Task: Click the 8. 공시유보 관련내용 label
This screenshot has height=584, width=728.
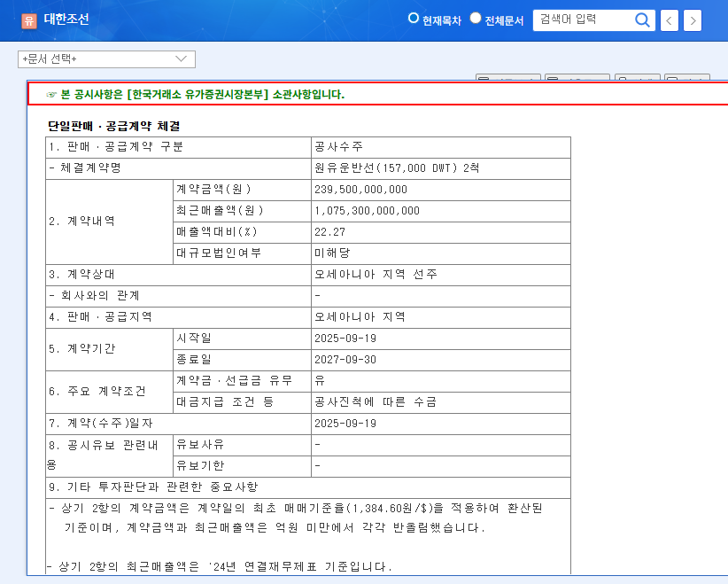Action: click(103, 455)
